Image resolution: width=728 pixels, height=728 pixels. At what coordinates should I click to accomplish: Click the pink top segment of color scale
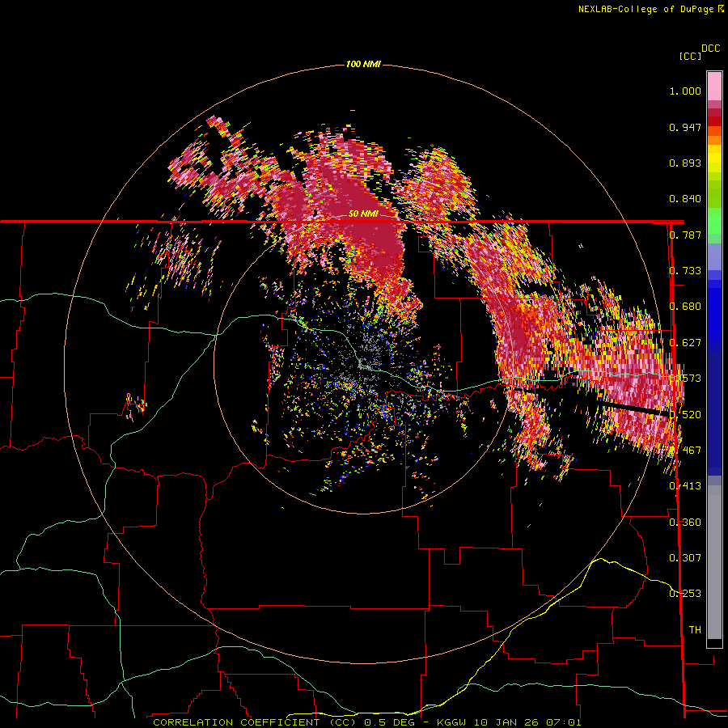click(714, 86)
